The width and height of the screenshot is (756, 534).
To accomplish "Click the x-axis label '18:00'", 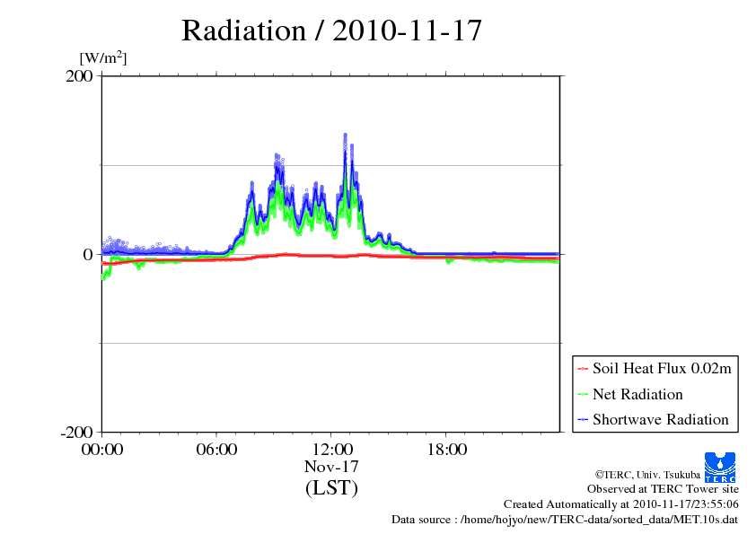I will (x=447, y=450).
